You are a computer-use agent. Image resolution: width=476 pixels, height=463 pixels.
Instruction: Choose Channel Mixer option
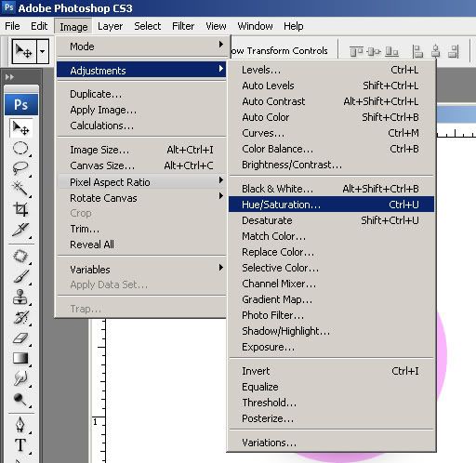tap(331, 284)
